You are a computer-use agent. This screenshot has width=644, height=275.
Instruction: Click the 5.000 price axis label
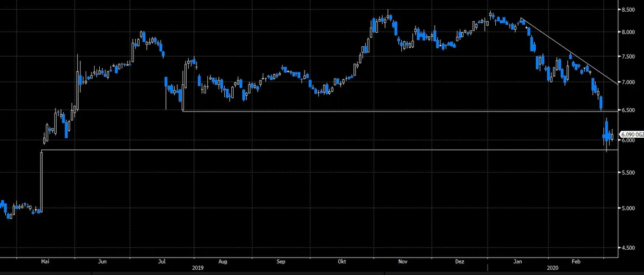coord(629,208)
